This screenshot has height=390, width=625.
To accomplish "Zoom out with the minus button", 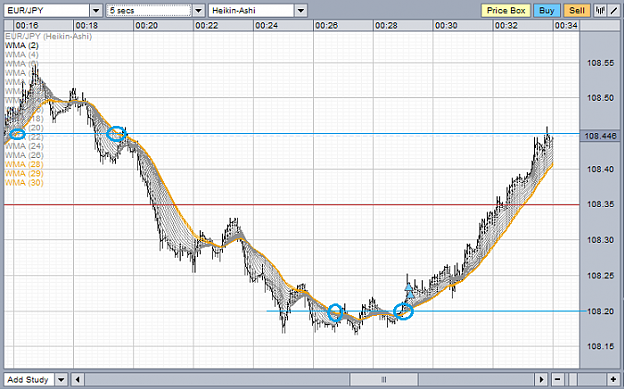I will pos(557,379).
